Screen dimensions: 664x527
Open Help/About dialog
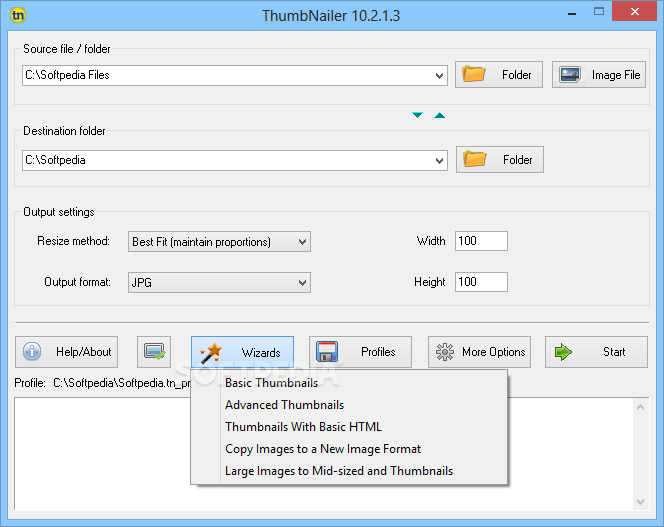tap(66, 352)
